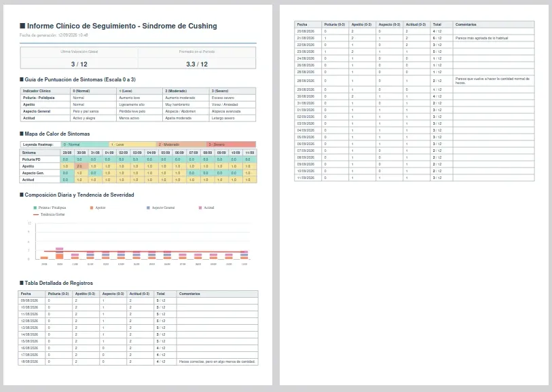Click the 'Aspecto General' chart legend entry
Image resolution: width=552 pixels, height=392 pixels.
(160, 208)
